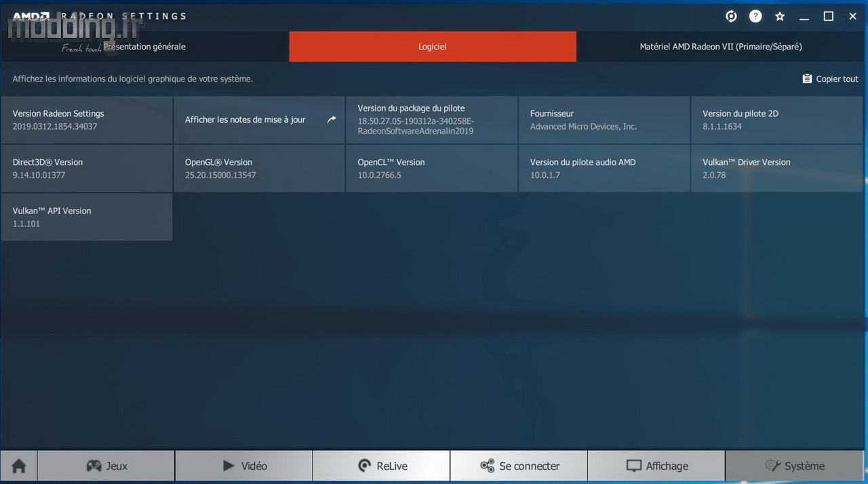The width and height of the screenshot is (868, 484).
Task: Select the Version du package du pilote tile
Action: click(432, 119)
